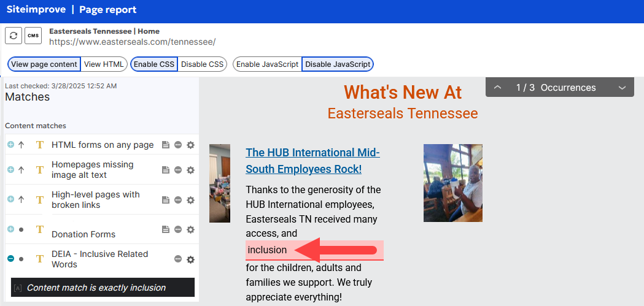Screen dimensions: 644x306
Task: Click the T icon for High-level pages with broken links
Action: (x=40, y=200)
